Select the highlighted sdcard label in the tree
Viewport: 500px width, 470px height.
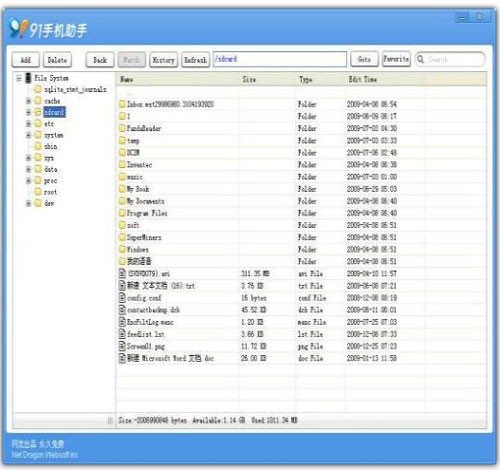pos(54,112)
